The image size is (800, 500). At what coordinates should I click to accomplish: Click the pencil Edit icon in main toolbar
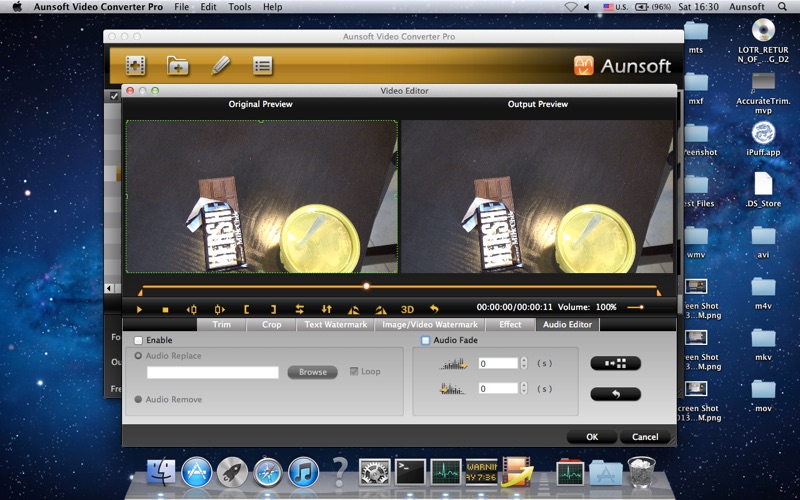[220, 66]
